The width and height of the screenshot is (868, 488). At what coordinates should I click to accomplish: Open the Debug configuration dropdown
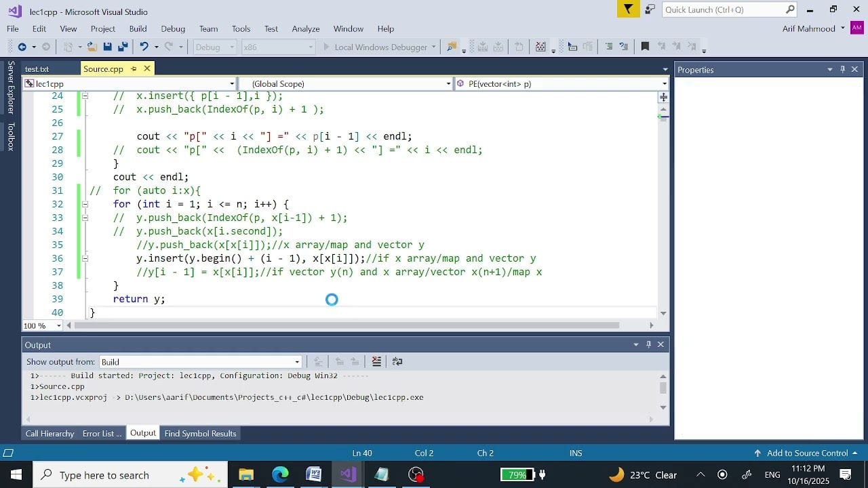click(x=214, y=47)
